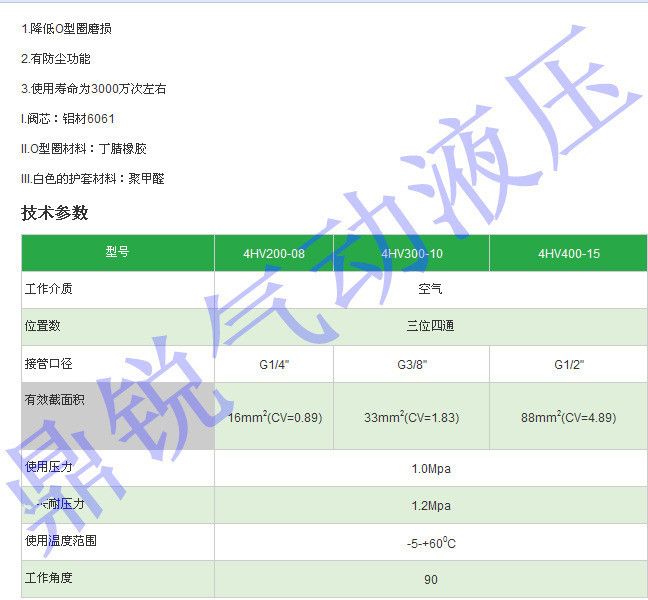
Task: Click the -5-+60°C temperature value
Action: [x=430, y=543]
